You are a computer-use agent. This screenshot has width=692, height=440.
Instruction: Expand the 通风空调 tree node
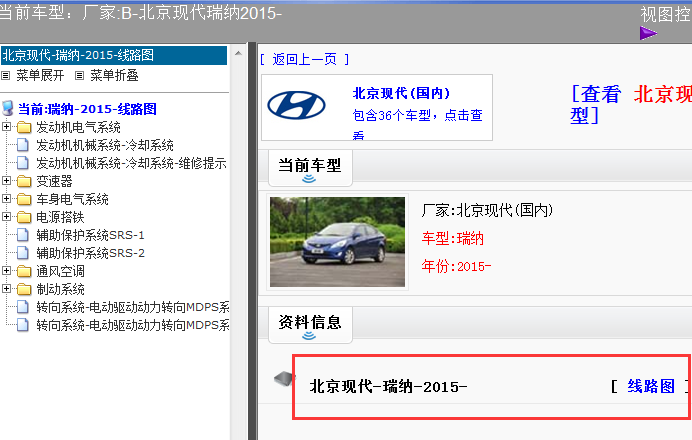[6, 271]
